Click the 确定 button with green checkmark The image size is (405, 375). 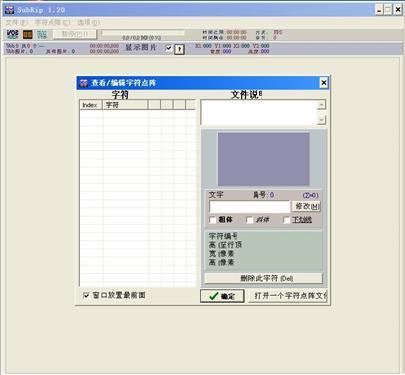(222, 296)
